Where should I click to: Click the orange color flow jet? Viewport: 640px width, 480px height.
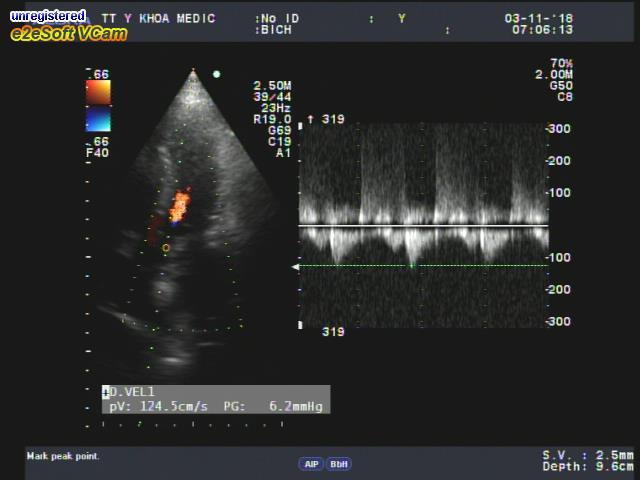pos(179,207)
